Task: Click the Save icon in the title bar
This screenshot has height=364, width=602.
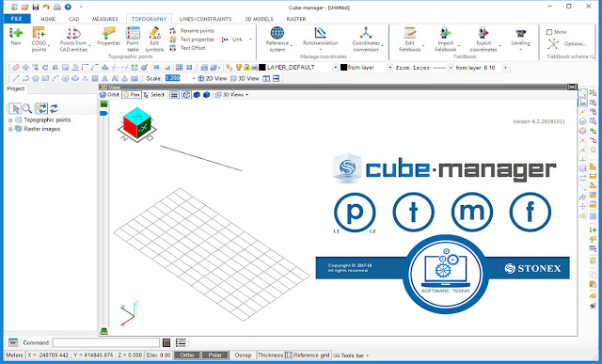Action: pos(36,7)
